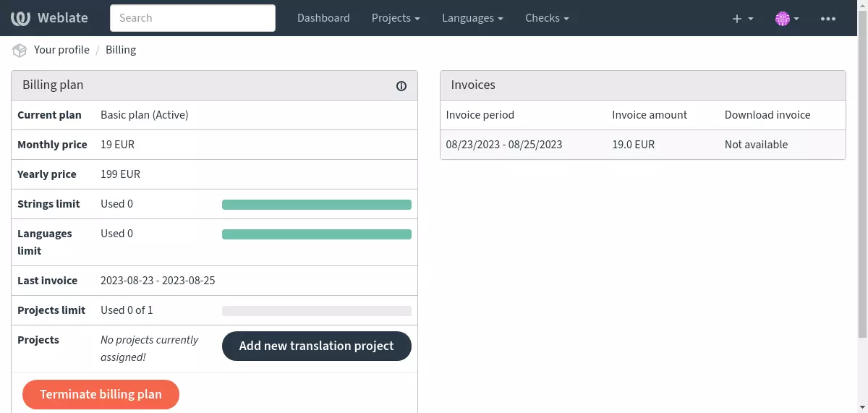Image resolution: width=868 pixels, height=413 pixels.
Task: Open the Billing breadcrumb link
Action: coord(121,50)
